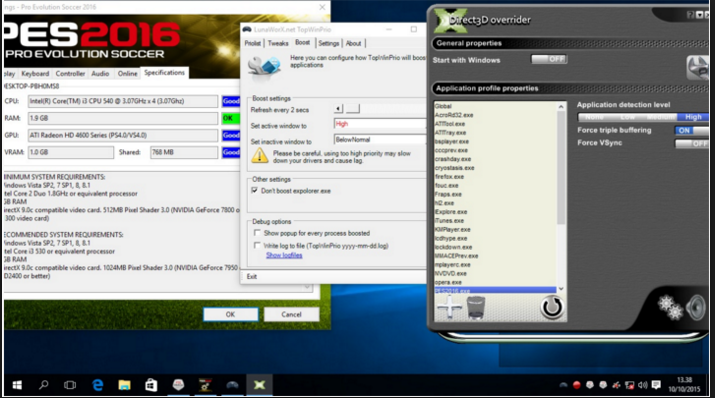Viewport: 715px width, 398px height.
Task: Click the circular reset arrow icon
Action: click(x=552, y=307)
